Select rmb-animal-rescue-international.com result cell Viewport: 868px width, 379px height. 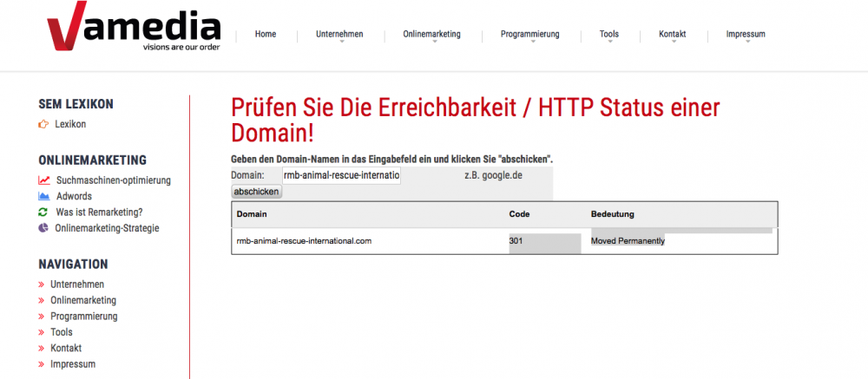(x=304, y=241)
